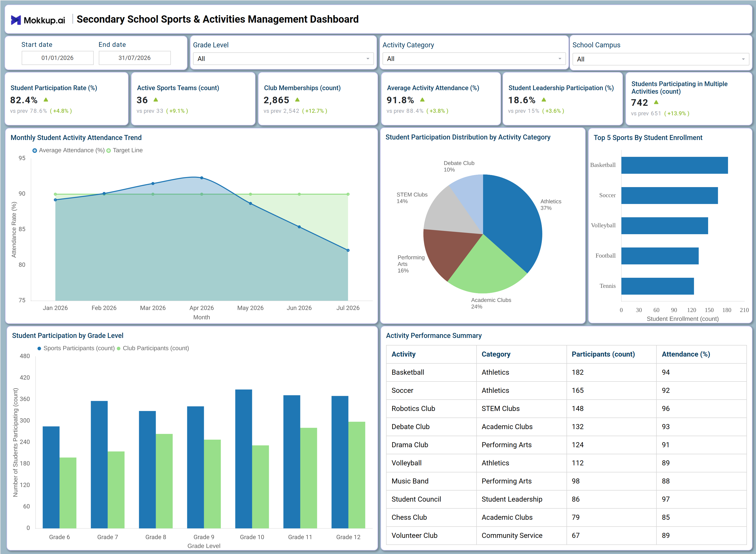Viewport: 756px width, 554px height.
Task: Click the Basketball enrollment bar
Action: (x=674, y=165)
